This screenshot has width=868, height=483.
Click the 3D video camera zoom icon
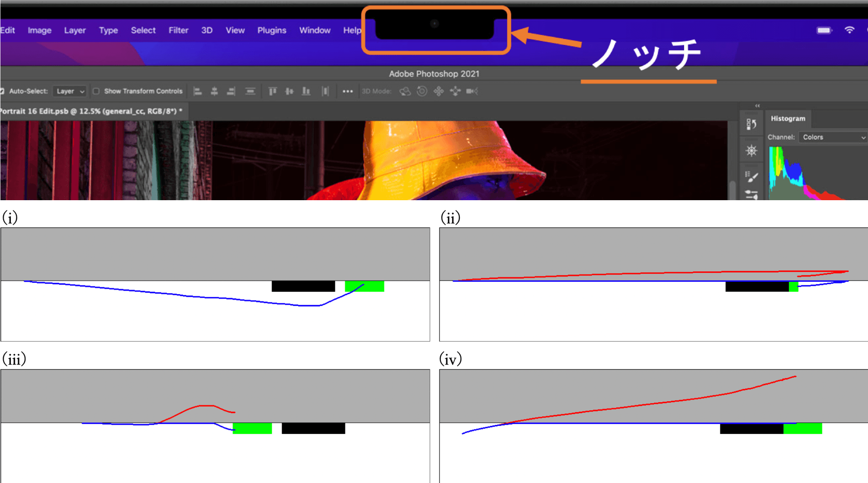click(472, 91)
